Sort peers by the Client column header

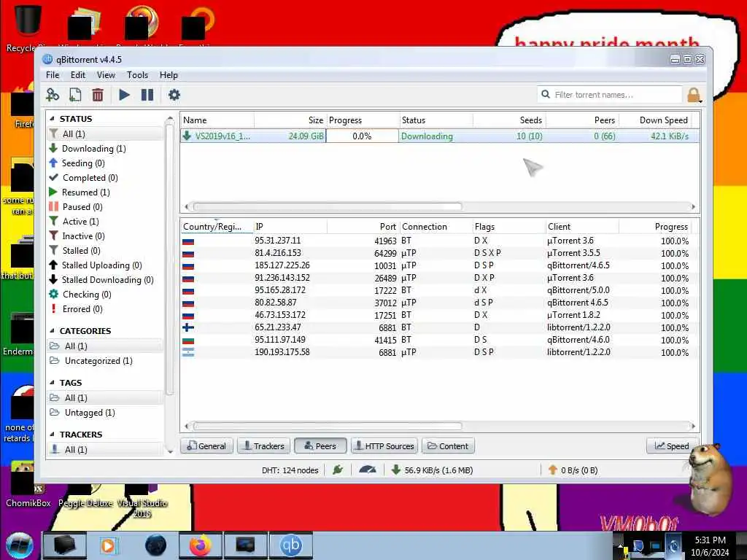click(x=582, y=227)
